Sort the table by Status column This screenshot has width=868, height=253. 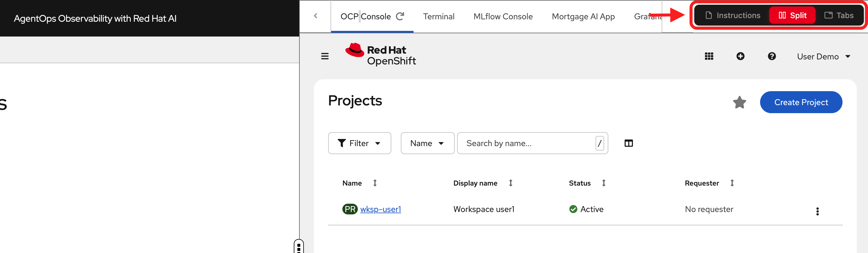[604, 183]
